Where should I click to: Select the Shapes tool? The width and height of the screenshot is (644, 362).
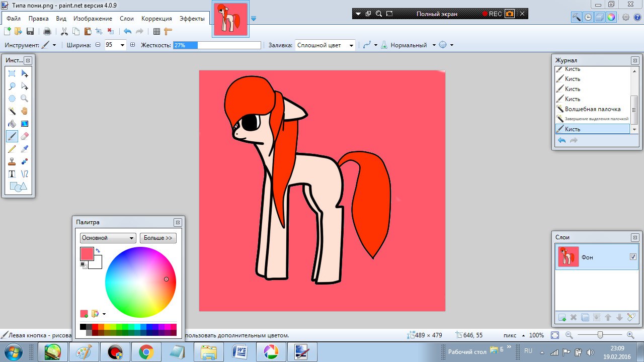(18, 187)
